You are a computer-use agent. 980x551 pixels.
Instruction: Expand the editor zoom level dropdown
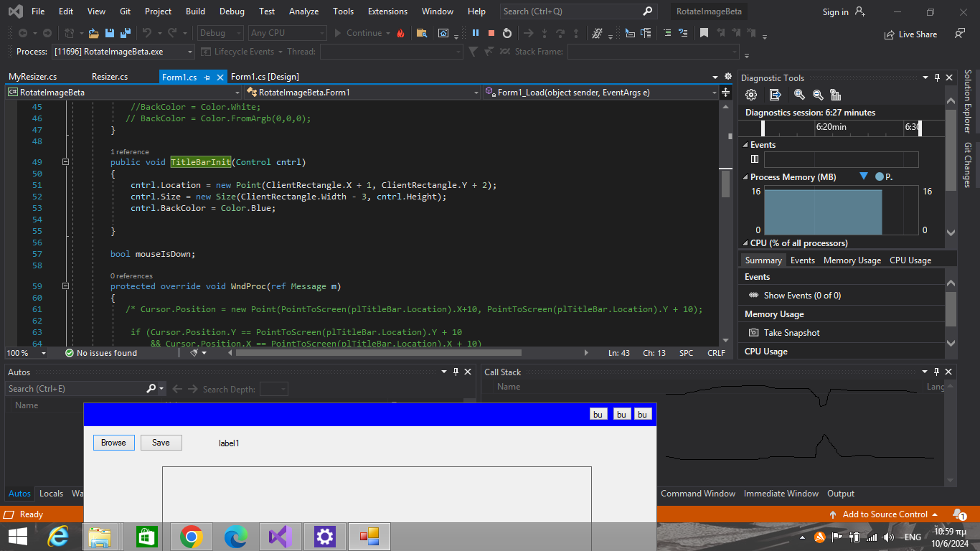[44, 353]
